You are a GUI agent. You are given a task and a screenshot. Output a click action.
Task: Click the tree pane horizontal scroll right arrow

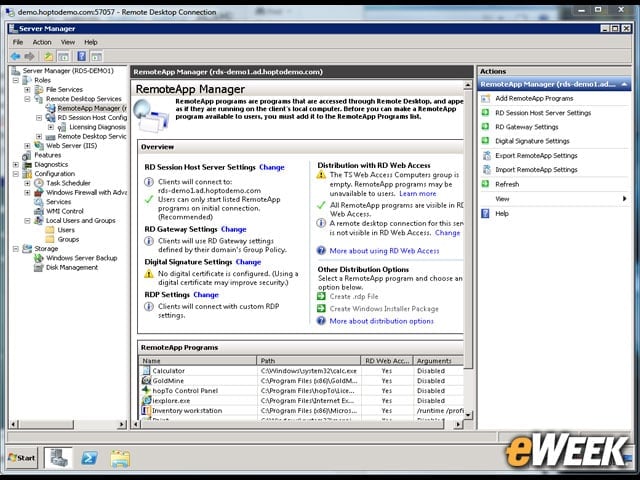(x=122, y=424)
